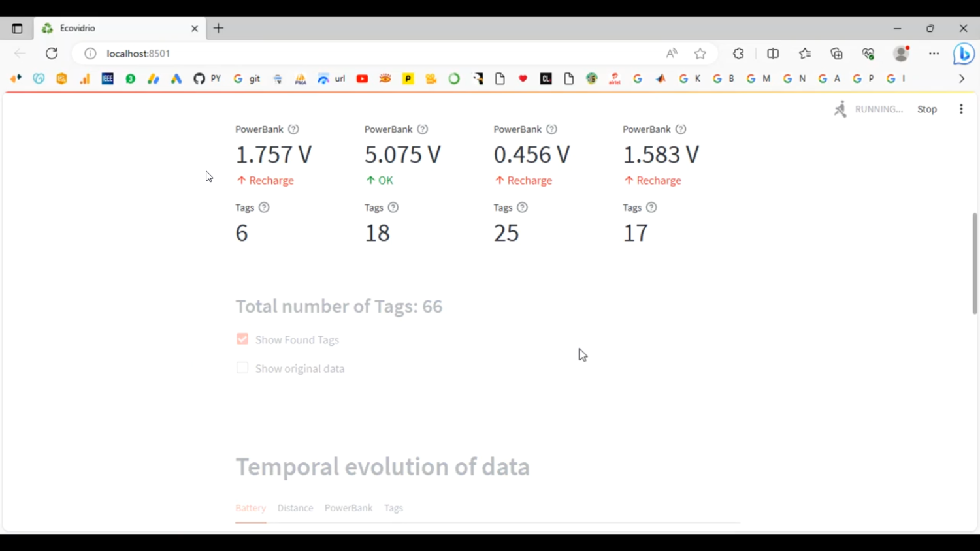Screen dimensions: 980x551
Task: Toggle browser split screen view
Action: pos(773,54)
